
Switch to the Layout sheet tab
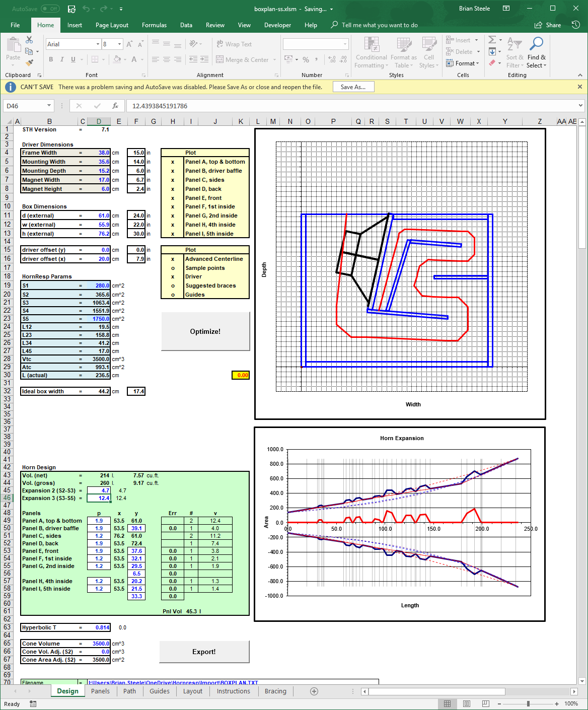pos(193,691)
